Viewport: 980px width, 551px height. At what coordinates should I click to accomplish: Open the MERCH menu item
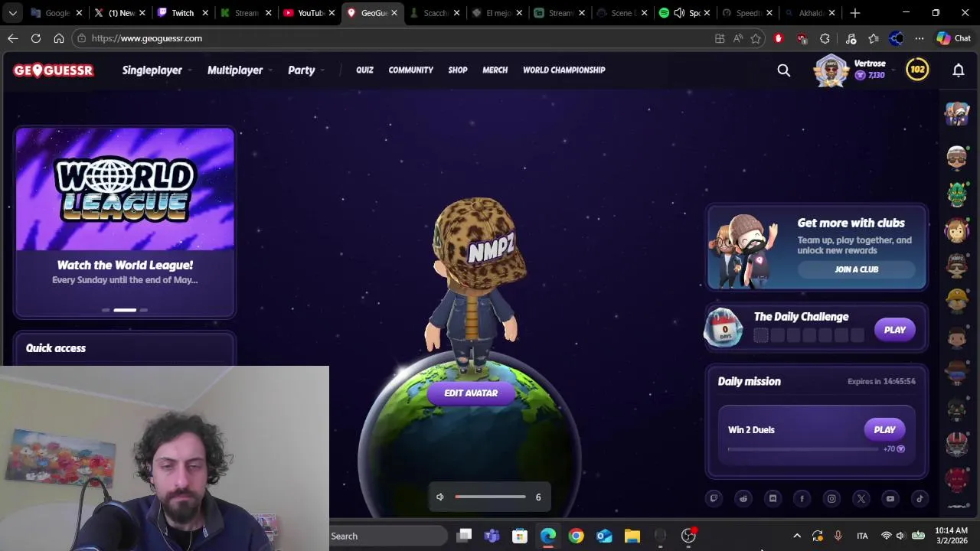click(x=495, y=70)
